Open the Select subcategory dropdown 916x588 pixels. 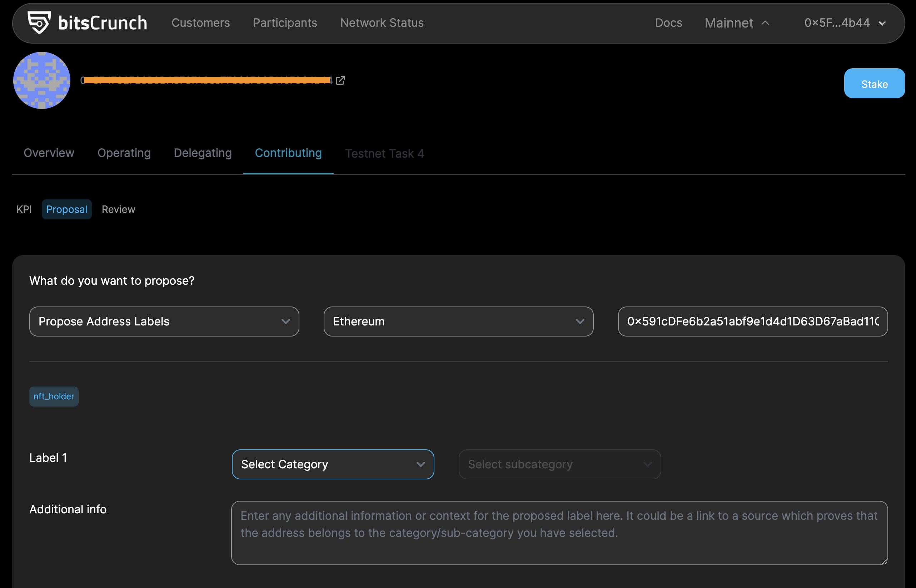560,464
